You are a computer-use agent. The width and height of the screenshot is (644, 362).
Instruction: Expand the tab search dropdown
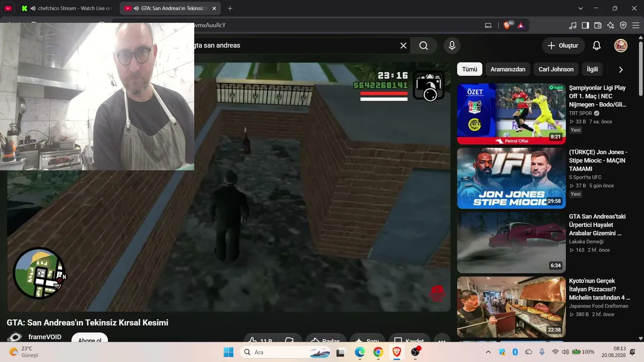point(581,9)
